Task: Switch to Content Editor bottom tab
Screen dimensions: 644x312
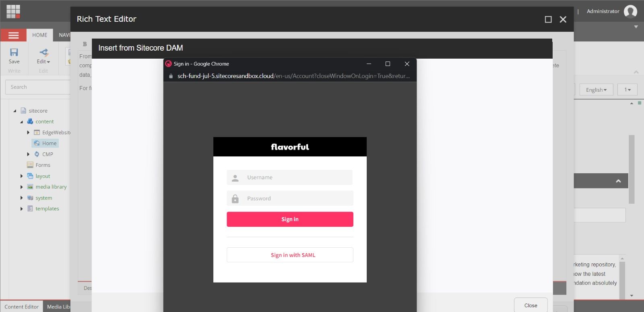Action: 22,306
